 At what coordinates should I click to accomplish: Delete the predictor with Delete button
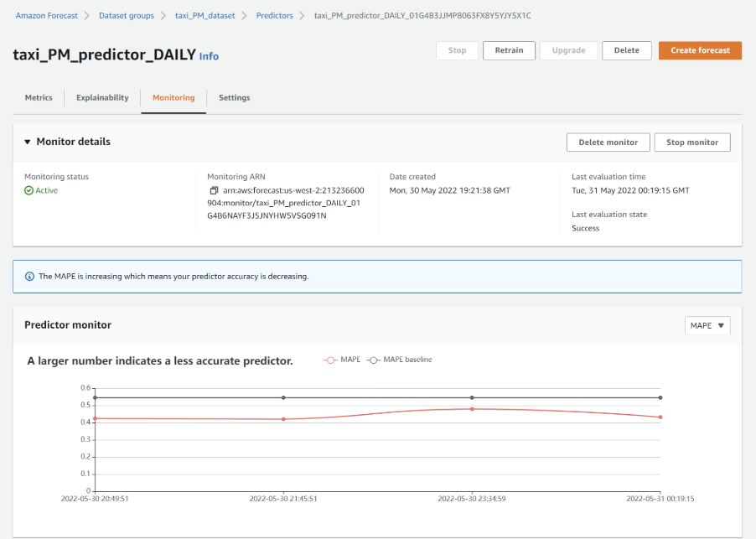626,50
